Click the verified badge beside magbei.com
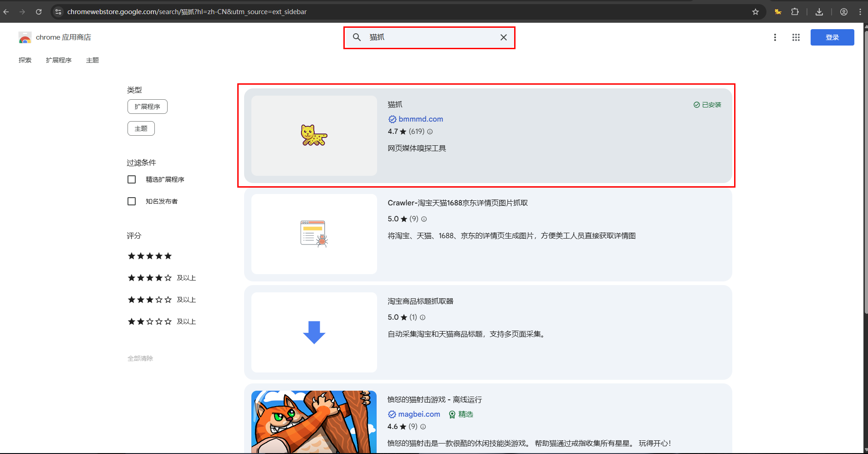 point(392,414)
